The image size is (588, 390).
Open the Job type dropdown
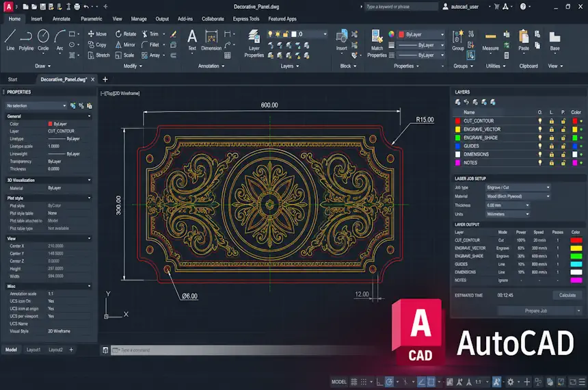(518, 187)
